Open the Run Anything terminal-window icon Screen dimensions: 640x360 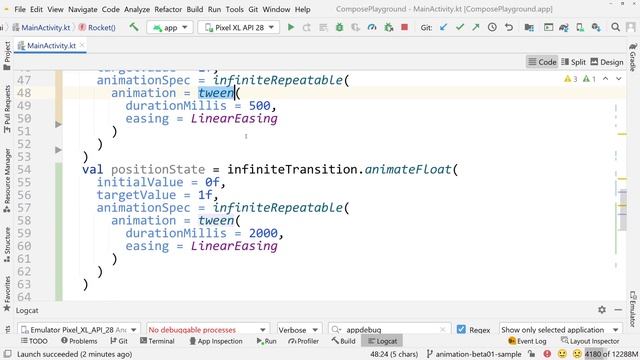click(x=549, y=27)
